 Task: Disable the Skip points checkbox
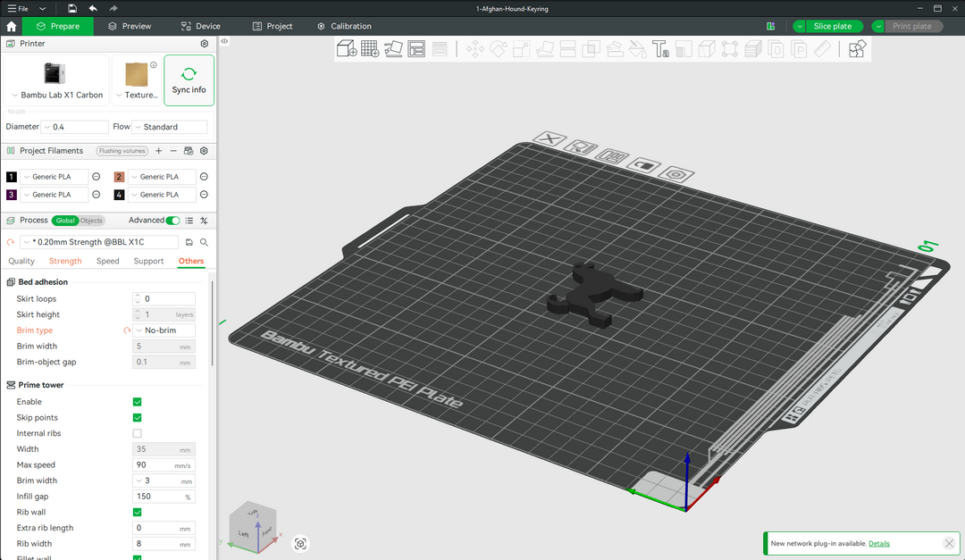click(x=137, y=417)
